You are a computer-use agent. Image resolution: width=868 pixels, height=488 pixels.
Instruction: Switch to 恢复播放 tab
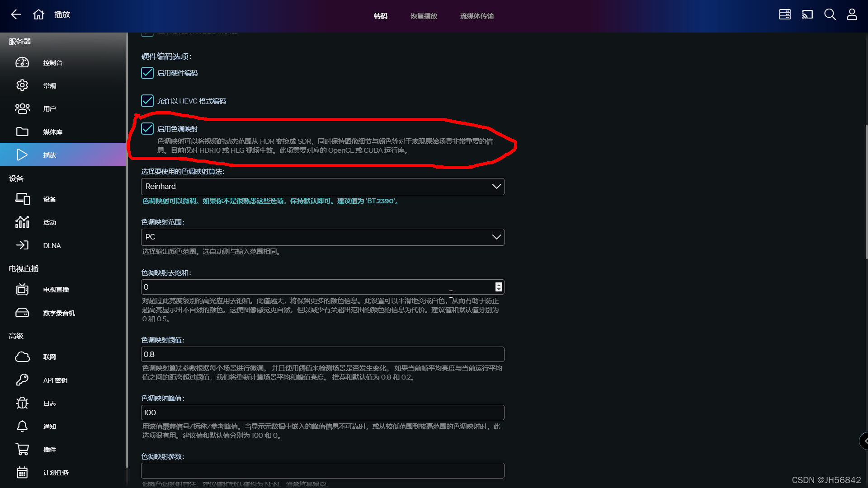pos(424,16)
